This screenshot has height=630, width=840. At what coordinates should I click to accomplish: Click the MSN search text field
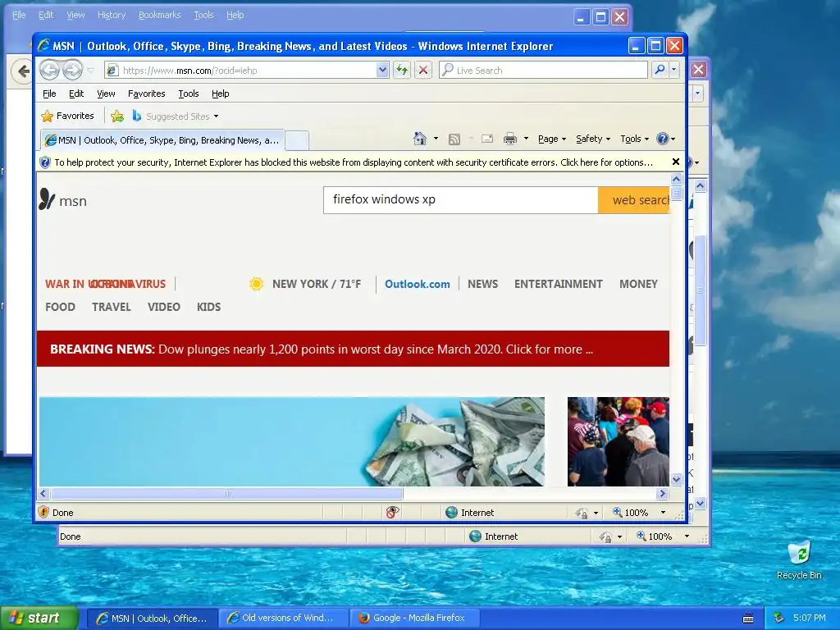click(x=461, y=200)
